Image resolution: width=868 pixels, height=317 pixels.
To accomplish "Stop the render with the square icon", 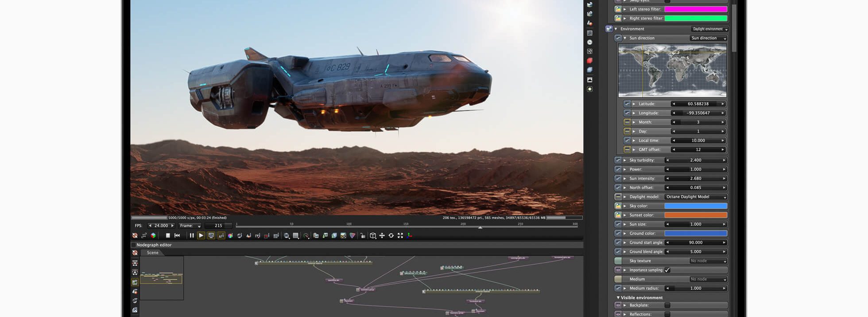I will tap(168, 236).
